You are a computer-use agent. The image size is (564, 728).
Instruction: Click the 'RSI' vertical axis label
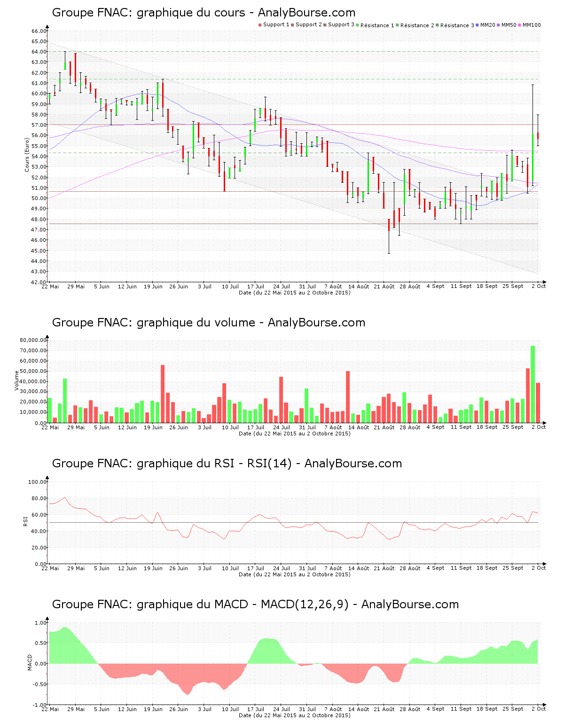tap(25, 521)
